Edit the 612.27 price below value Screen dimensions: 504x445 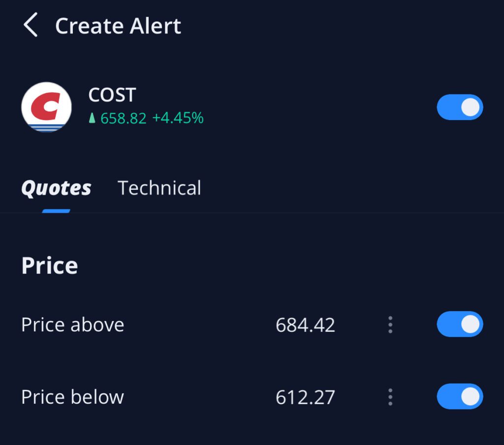[x=305, y=397]
